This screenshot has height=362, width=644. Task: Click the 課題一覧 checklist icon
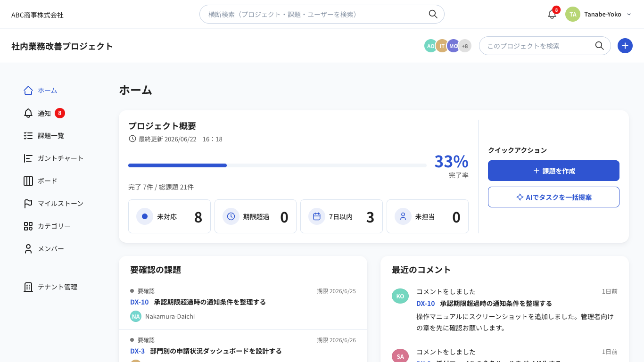click(x=28, y=136)
